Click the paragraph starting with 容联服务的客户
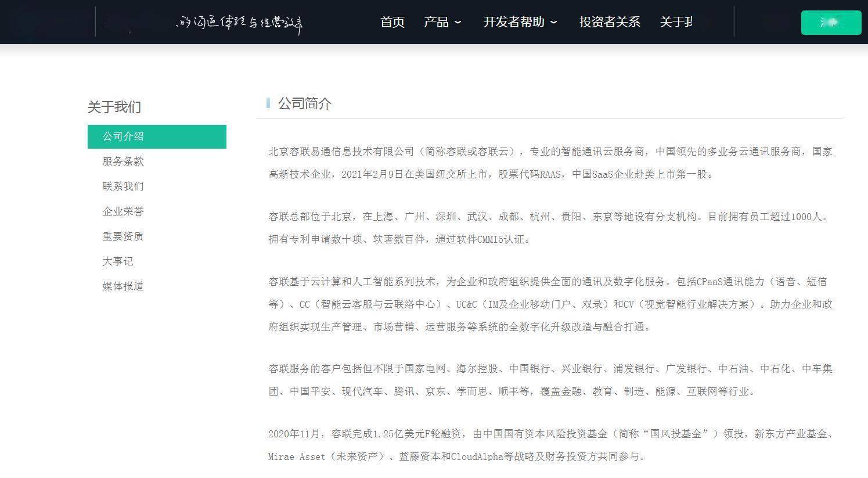 coord(550,380)
